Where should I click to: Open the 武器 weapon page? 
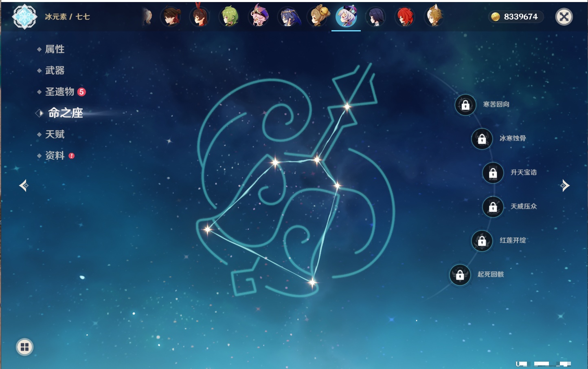pos(55,71)
